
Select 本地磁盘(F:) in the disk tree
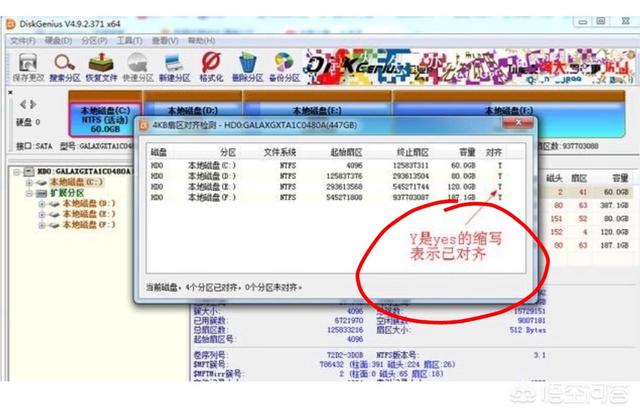89,224
